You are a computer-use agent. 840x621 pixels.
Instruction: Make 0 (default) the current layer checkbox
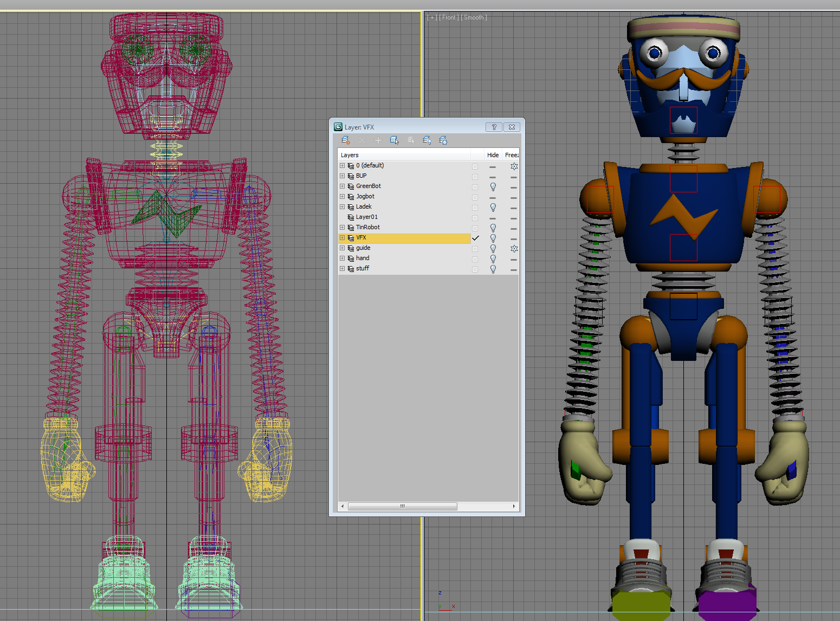coord(475,166)
